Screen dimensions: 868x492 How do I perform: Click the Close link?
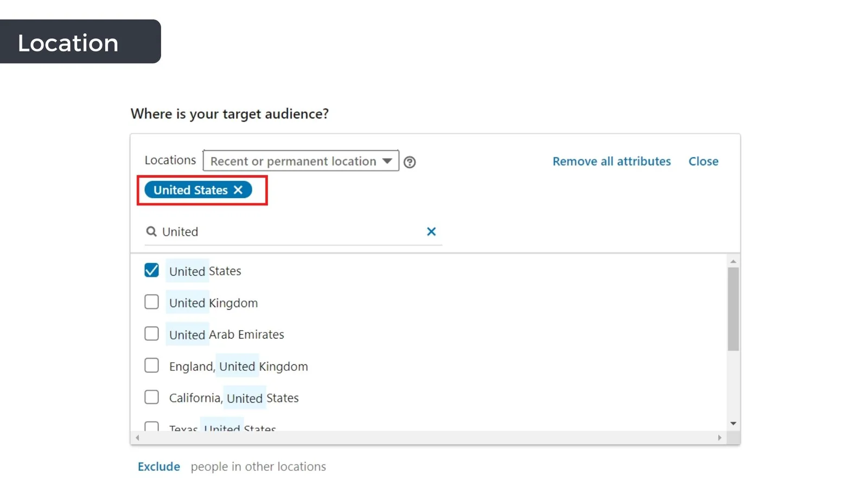click(x=703, y=161)
